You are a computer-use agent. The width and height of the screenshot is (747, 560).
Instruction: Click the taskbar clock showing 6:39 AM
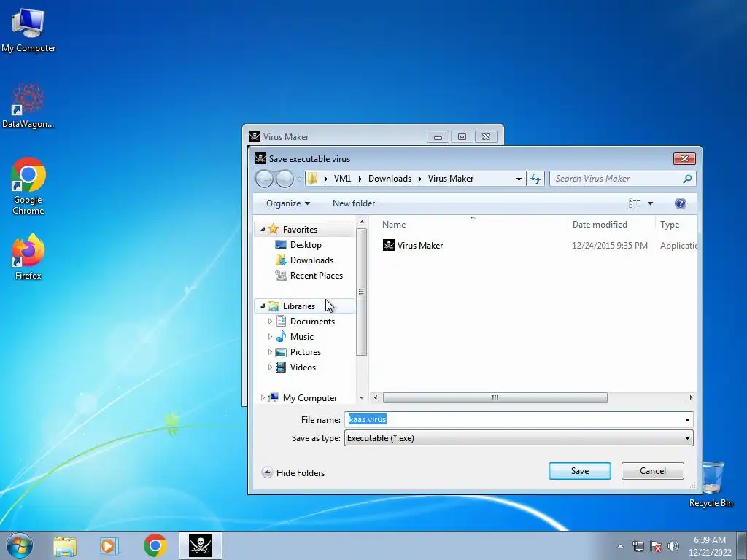tap(710, 546)
